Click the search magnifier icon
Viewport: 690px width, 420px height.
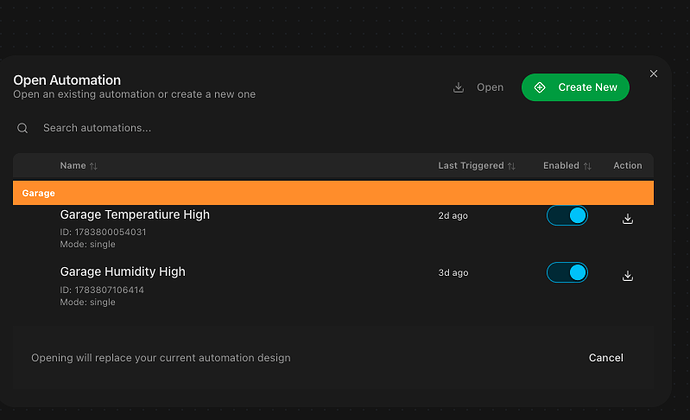click(x=22, y=128)
